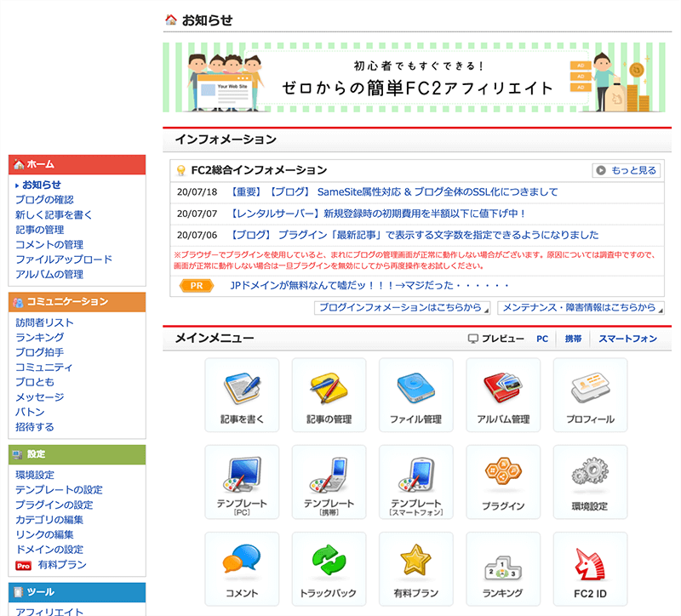Image resolution: width=681 pixels, height=616 pixels.
Task: Open the JPドメインが無料 PR link
Action: point(369,285)
